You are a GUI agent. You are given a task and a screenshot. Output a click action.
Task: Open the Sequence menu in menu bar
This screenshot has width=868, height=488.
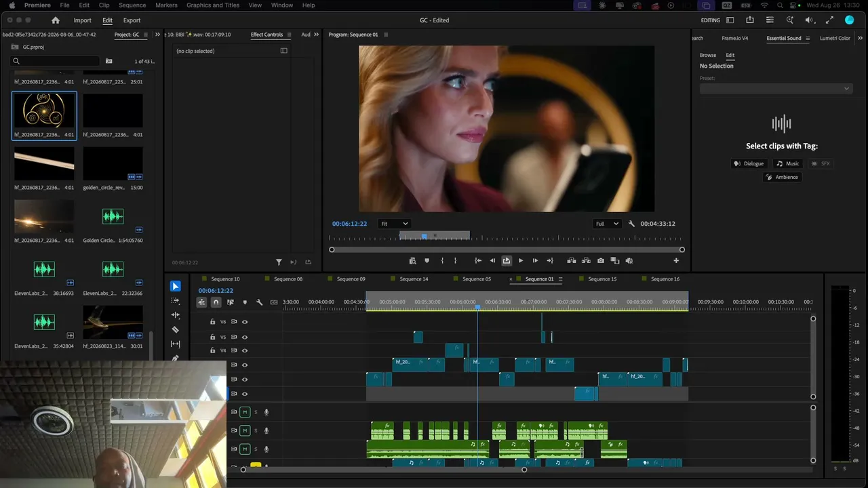pyautogui.click(x=132, y=5)
